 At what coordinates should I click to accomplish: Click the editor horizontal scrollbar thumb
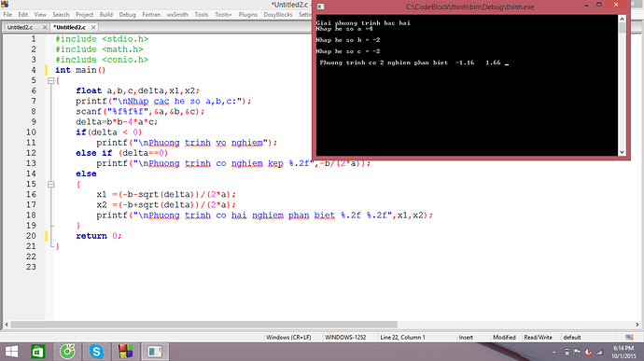[204, 325]
